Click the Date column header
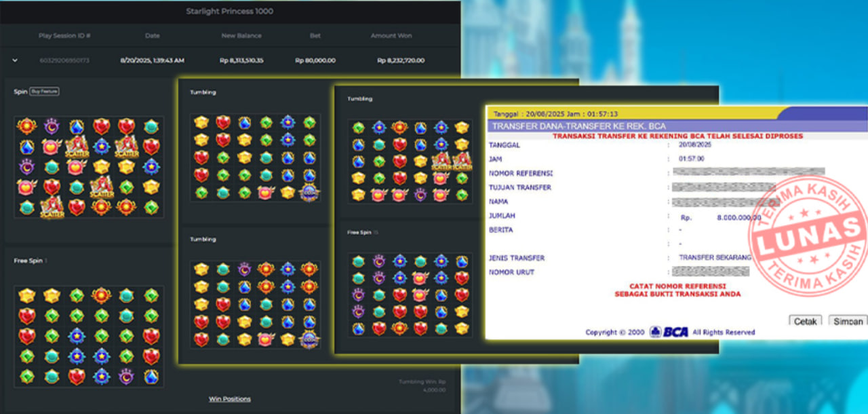The height and width of the screenshot is (414, 868). pos(153,35)
